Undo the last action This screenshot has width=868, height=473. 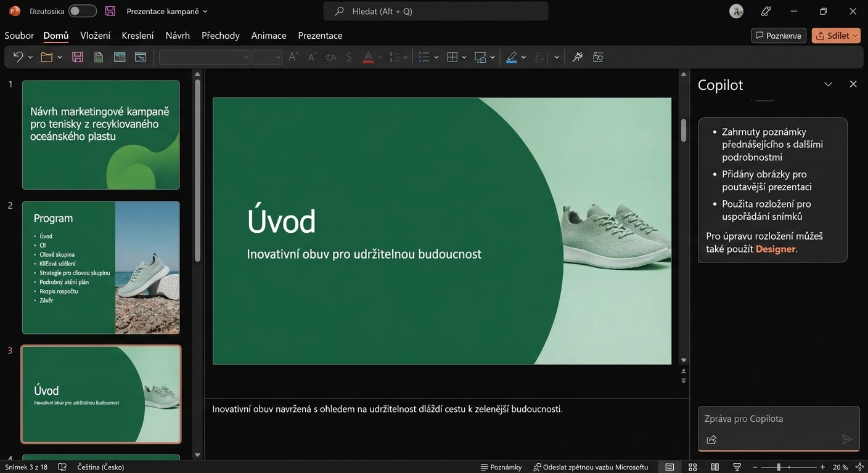[18, 57]
